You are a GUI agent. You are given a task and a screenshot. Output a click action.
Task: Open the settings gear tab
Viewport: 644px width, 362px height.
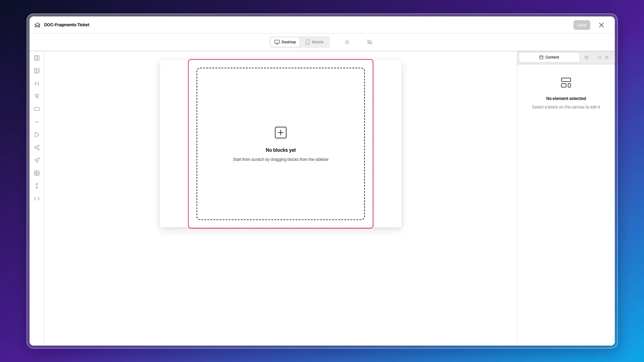click(x=586, y=57)
